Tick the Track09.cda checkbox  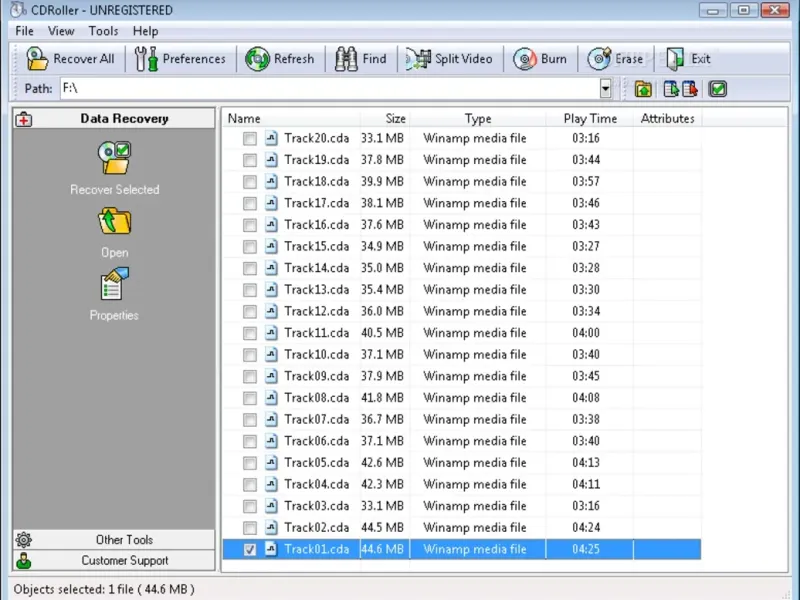(249, 376)
